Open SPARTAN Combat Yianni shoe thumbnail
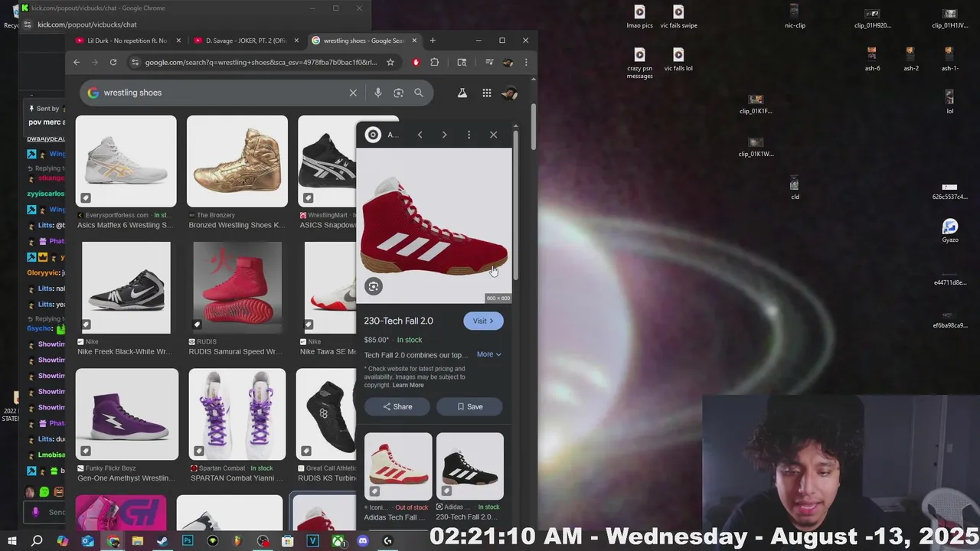This screenshot has width=980, height=551. (237, 414)
